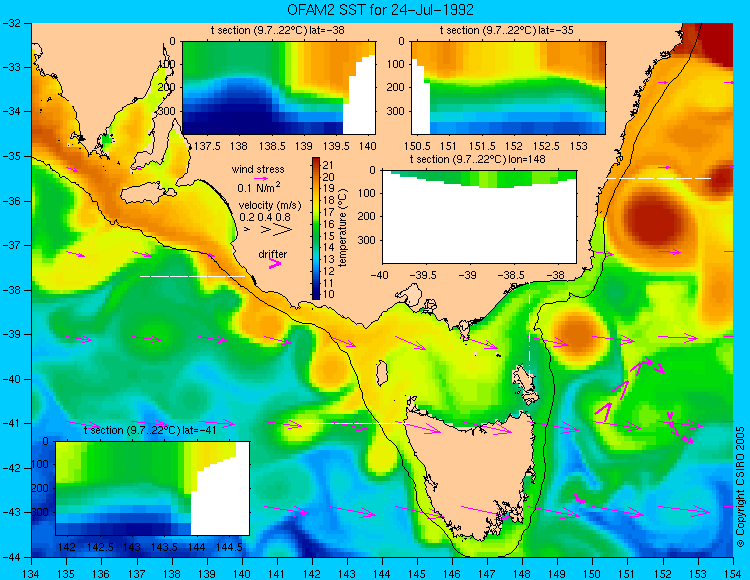Click the '-39.5' tick on the lon=148 inset
The height and width of the screenshot is (580, 750).
coord(424,275)
